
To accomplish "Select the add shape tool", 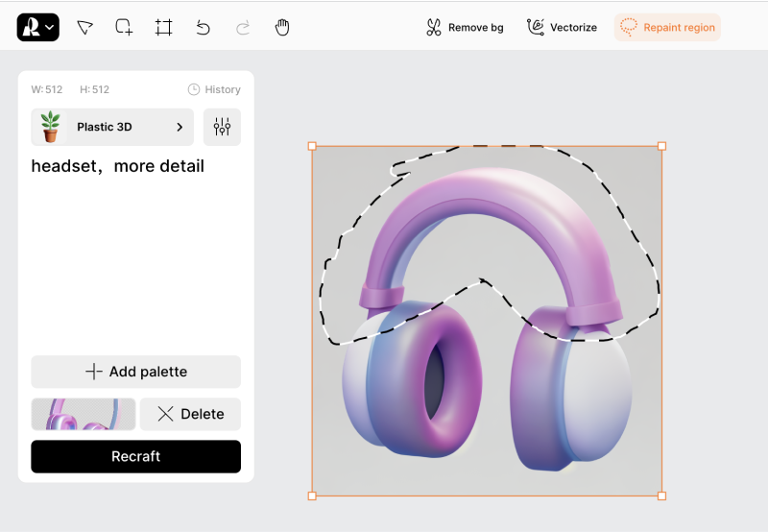I will coord(124,27).
